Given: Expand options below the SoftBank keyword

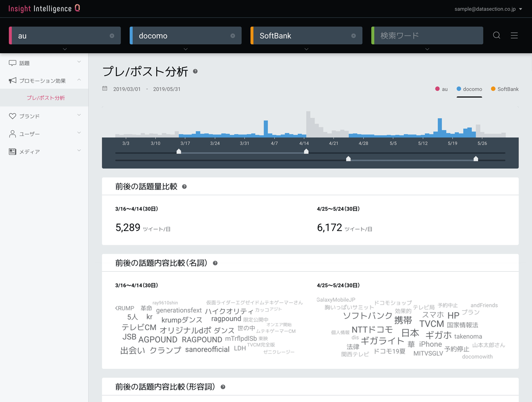Looking at the screenshot, I should 306,49.
